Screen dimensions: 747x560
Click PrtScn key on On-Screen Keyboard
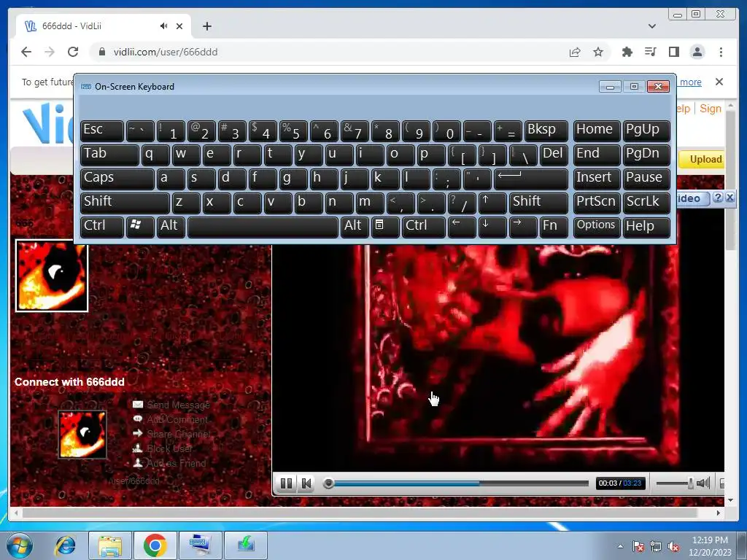click(x=597, y=203)
